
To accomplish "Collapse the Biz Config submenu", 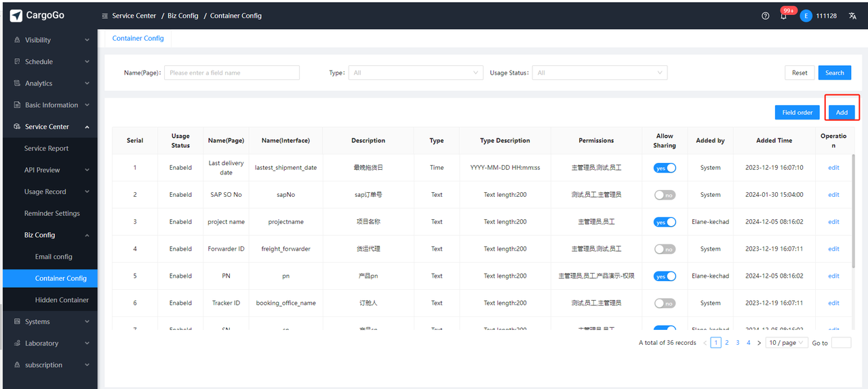I will 87,236.
